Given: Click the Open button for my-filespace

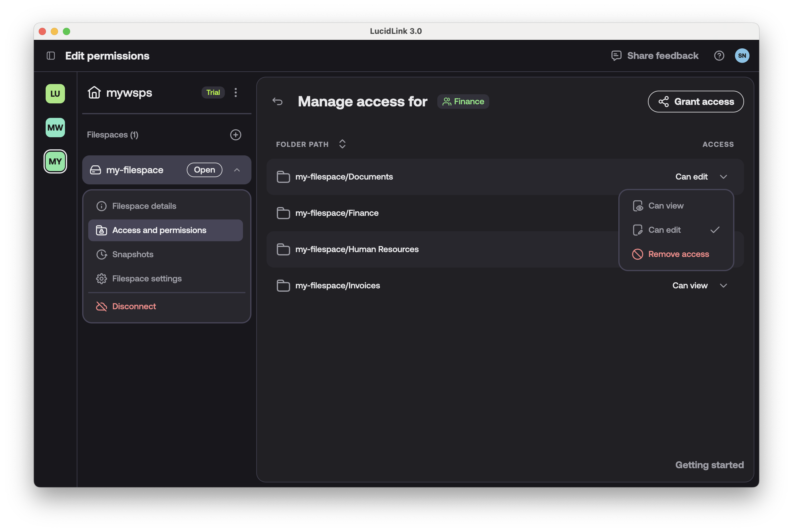Looking at the screenshot, I should (x=205, y=170).
